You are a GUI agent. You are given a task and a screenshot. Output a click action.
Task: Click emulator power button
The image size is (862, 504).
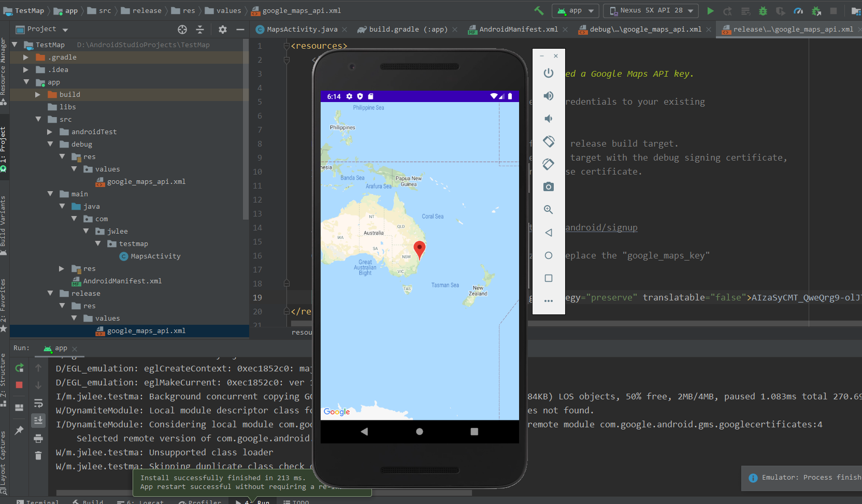coord(549,73)
